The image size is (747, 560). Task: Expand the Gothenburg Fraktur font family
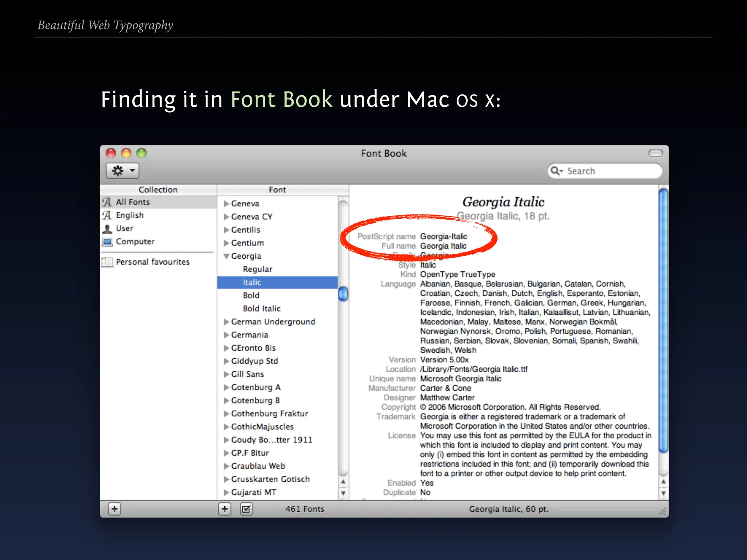(227, 413)
